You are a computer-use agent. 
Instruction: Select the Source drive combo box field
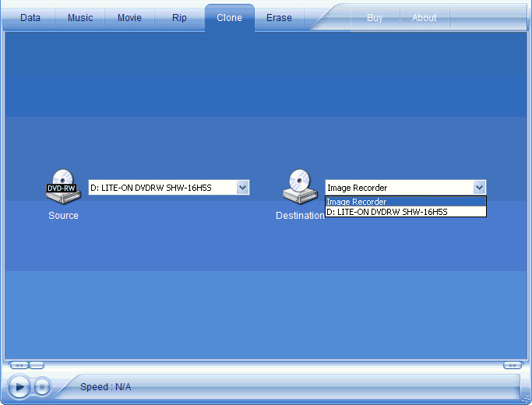(x=168, y=187)
